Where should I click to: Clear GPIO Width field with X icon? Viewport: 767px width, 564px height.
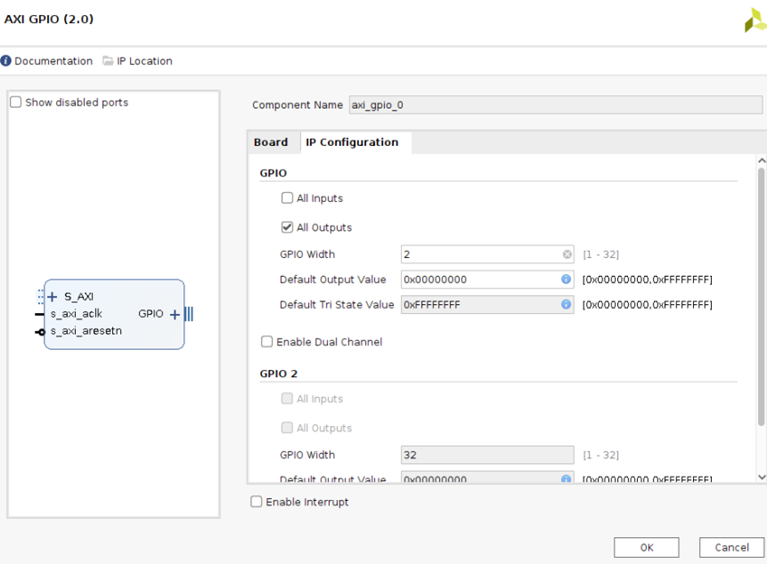[567, 255]
